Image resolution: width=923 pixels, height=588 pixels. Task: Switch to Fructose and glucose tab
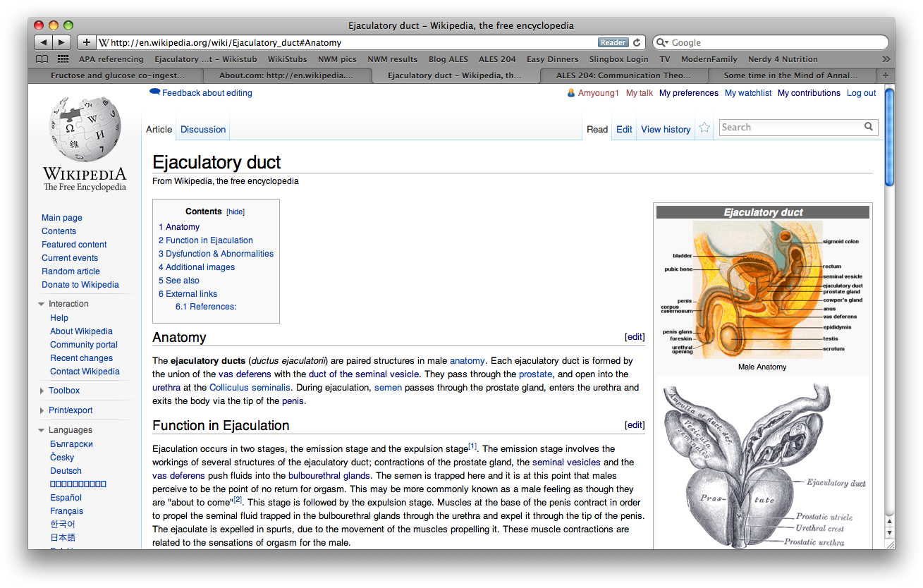(116, 75)
